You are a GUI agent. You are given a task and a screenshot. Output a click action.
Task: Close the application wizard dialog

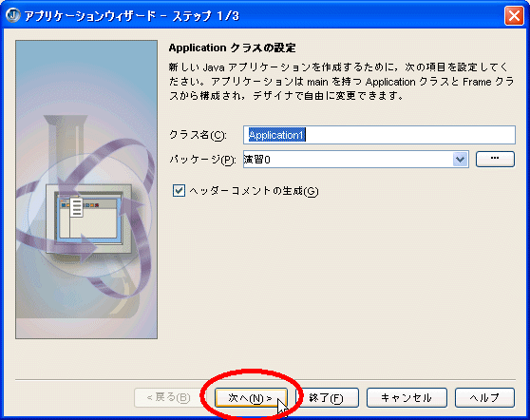514,15
